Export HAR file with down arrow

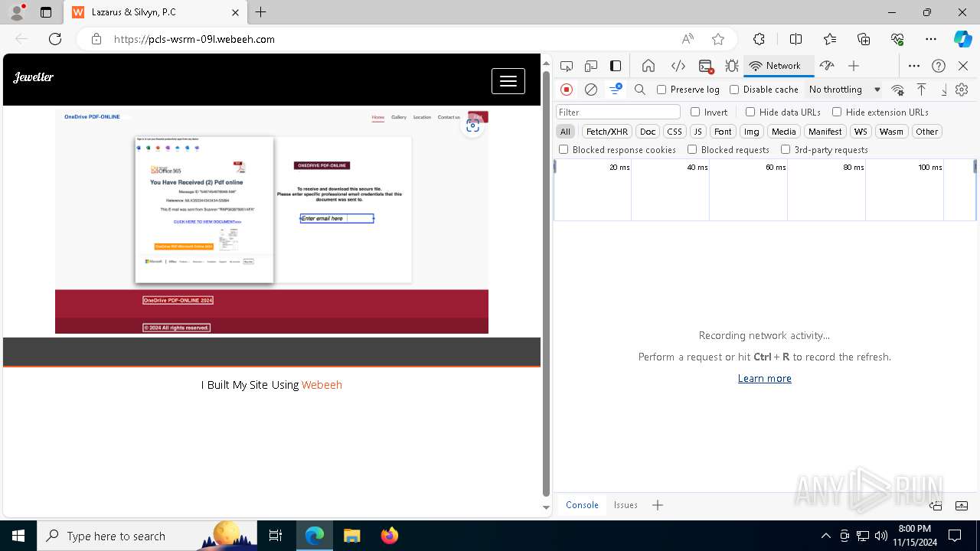click(x=943, y=90)
